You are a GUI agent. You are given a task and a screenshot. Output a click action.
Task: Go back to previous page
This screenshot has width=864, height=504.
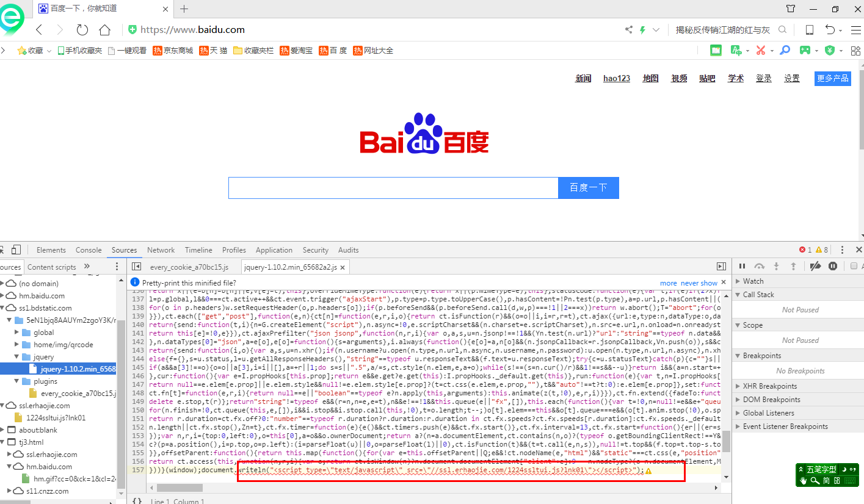[x=39, y=29]
